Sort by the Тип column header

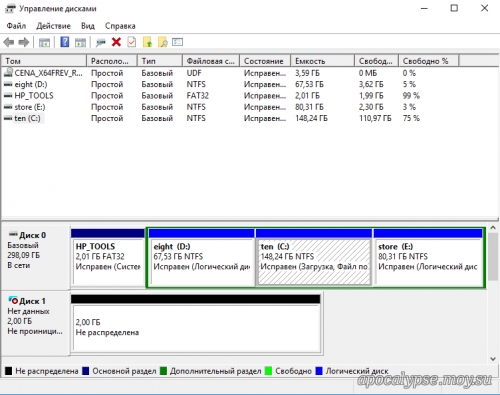click(160, 61)
